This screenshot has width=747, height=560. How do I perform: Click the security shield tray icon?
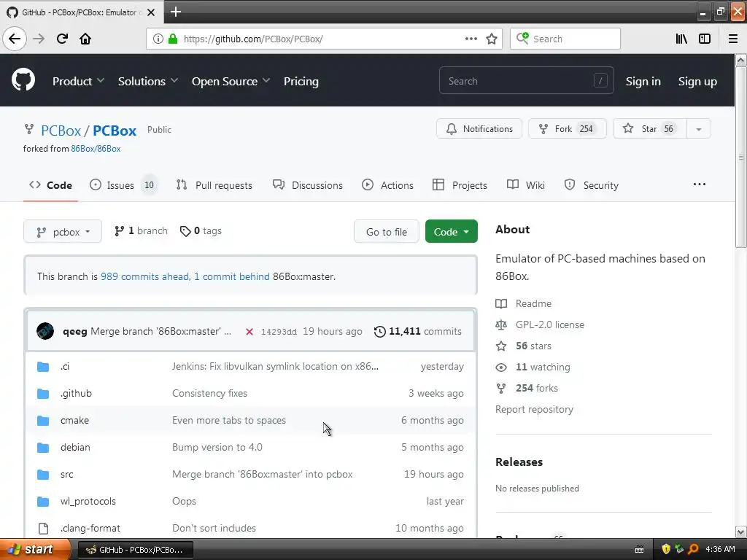(x=666, y=549)
